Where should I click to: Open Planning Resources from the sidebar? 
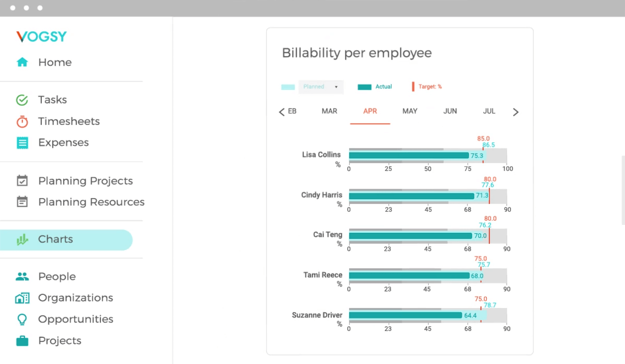pos(22,202)
